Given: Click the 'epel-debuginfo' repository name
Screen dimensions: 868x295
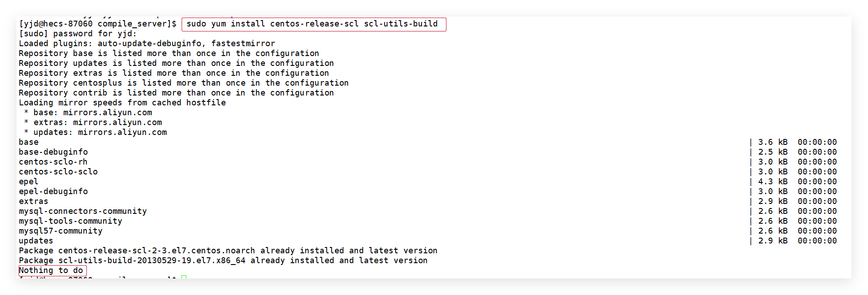Looking at the screenshot, I should click(x=53, y=191).
